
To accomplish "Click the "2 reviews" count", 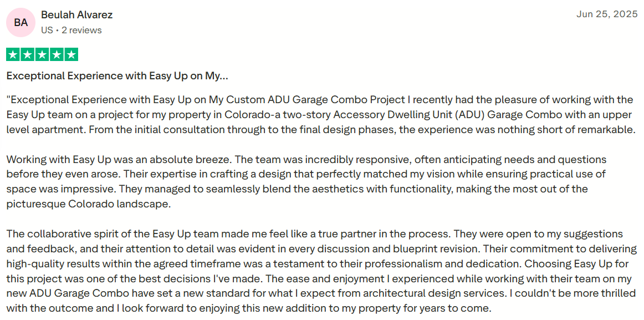I will point(81,30).
